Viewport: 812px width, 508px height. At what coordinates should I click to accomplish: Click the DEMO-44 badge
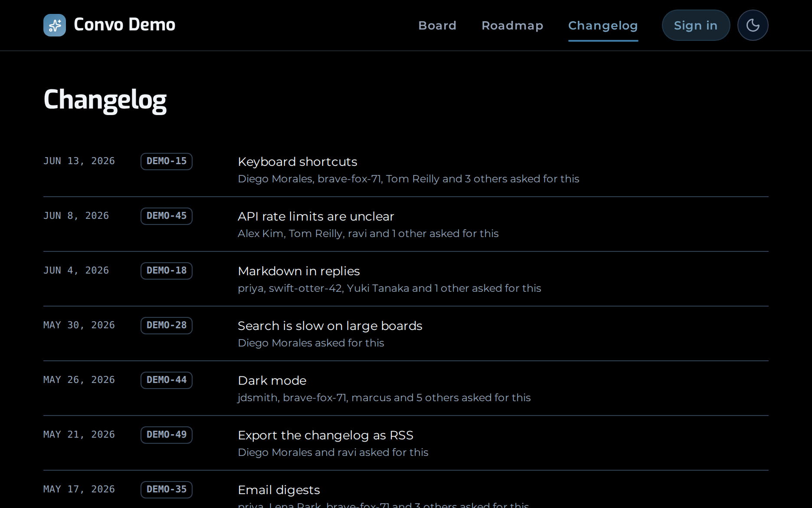(x=167, y=380)
